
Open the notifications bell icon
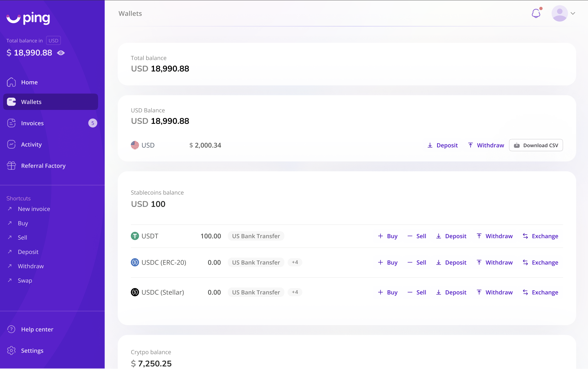point(536,13)
